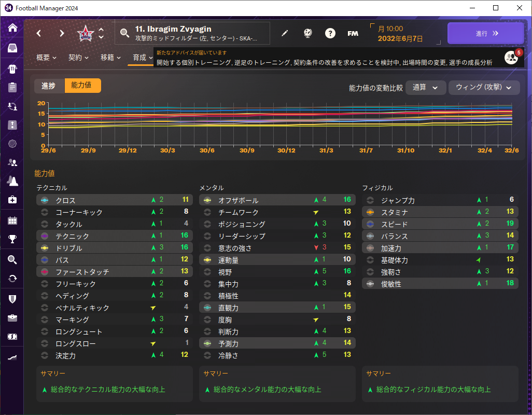Screen dimensions: 532x415
Task: Open the Squad Planner clipboard icon
Action: 12,88
